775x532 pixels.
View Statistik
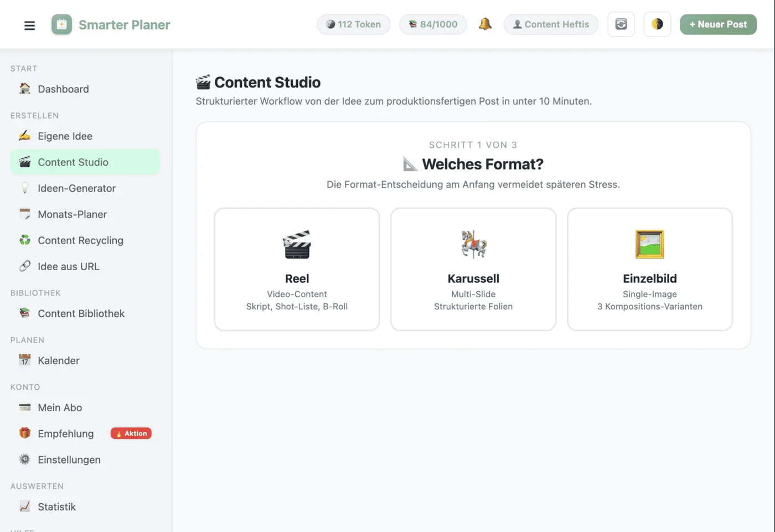click(x=85, y=507)
